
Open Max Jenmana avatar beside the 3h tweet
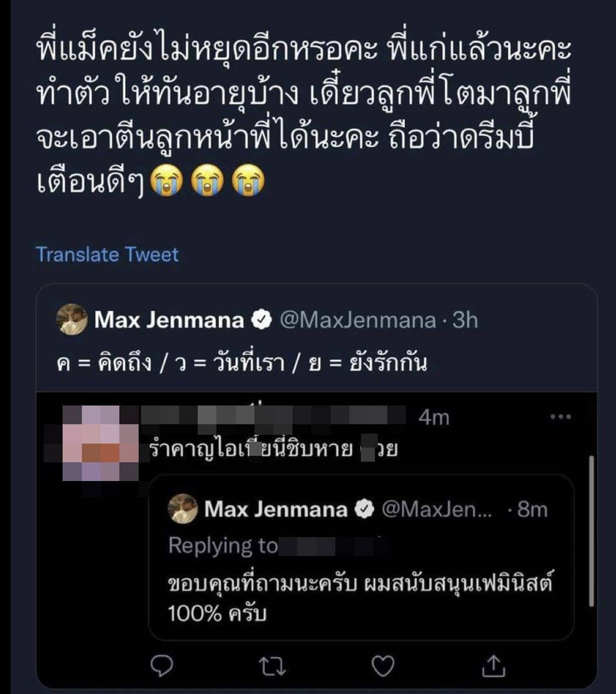click(71, 320)
